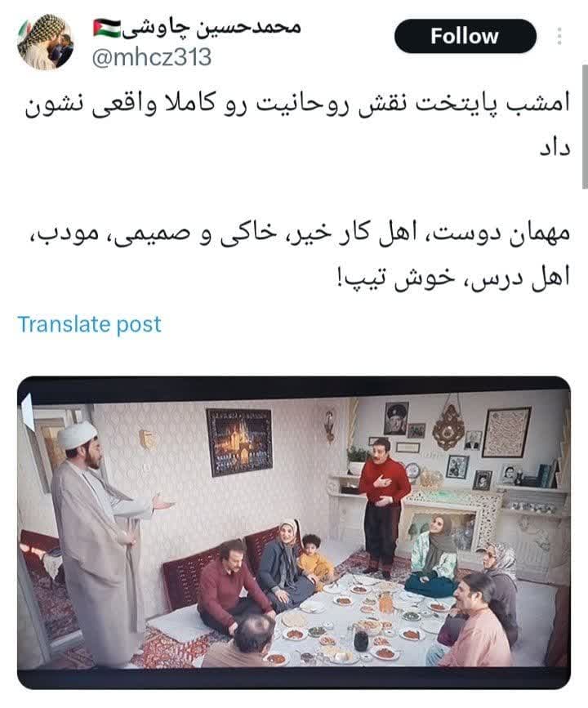
Task: Click the first paragraph of post text
Action: (297, 124)
